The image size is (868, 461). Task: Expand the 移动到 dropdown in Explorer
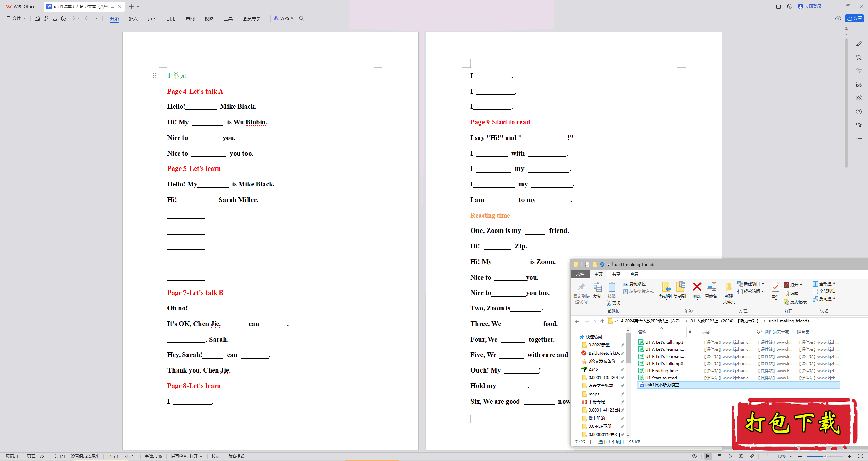(x=666, y=300)
